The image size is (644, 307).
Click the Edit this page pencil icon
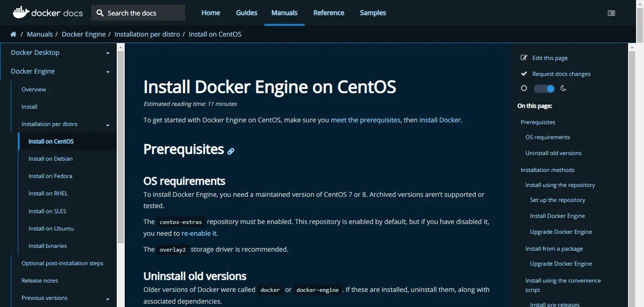point(524,58)
